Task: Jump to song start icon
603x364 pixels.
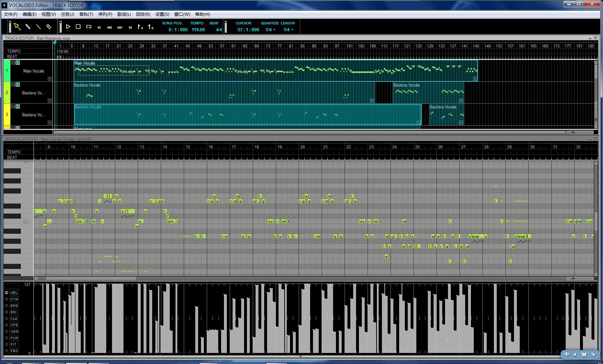Action: [x=99, y=27]
